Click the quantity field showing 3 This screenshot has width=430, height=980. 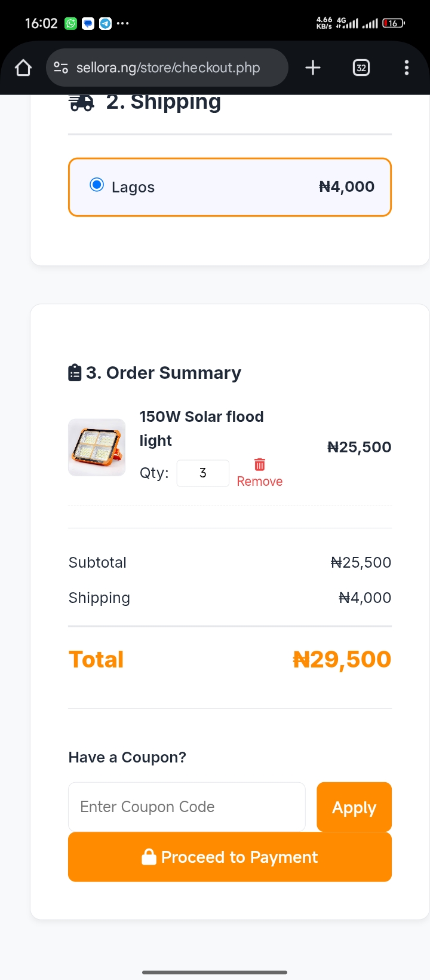point(203,473)
